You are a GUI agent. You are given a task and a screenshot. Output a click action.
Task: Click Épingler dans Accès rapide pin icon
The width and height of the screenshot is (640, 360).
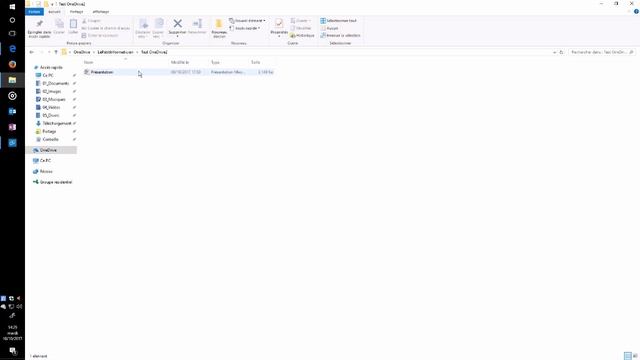39,24
